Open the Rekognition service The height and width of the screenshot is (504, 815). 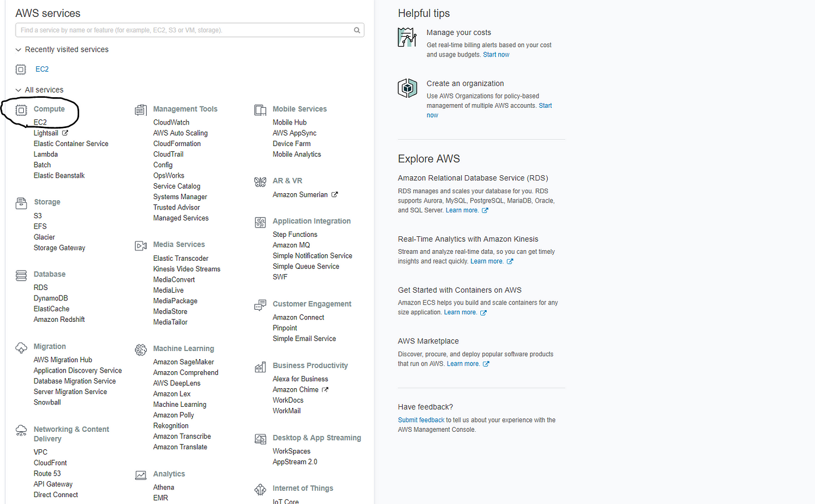coord(171,425)
